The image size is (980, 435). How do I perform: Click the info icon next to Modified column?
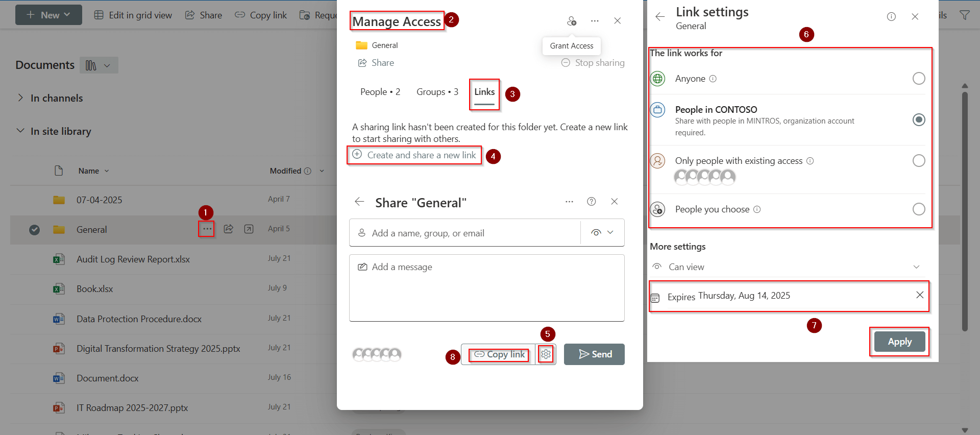pos(308,171)
